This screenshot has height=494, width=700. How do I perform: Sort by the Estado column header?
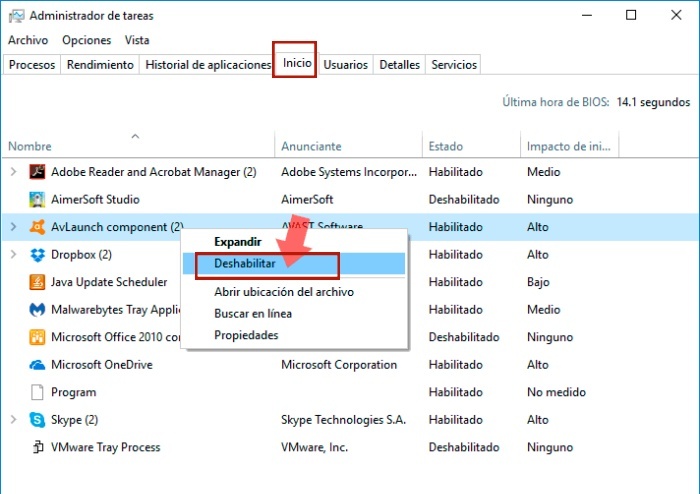471,146
